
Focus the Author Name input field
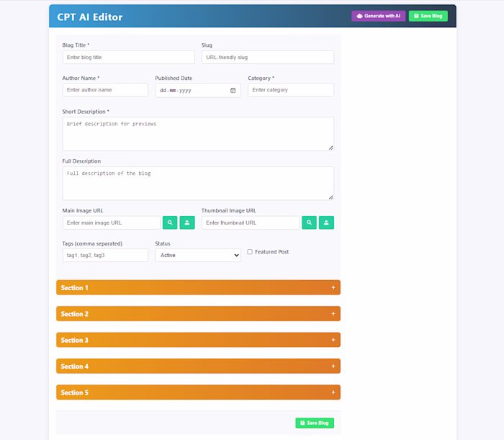105,90
